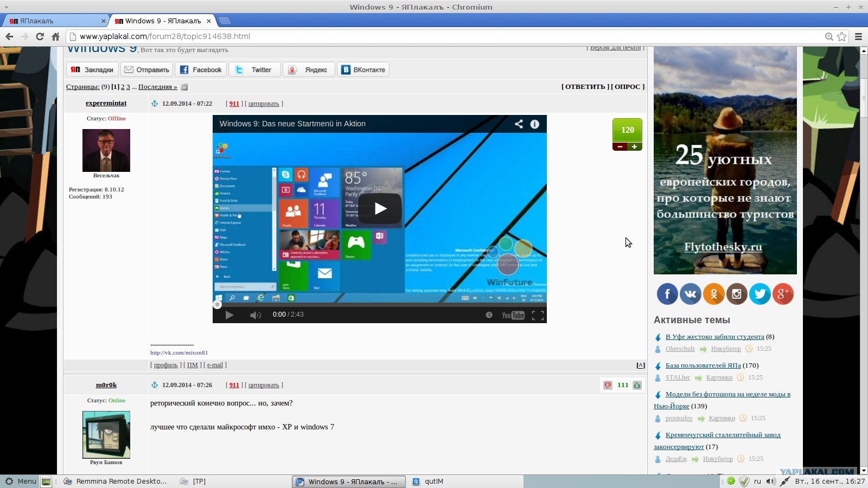Go back with the browser back arrow
This screenshot has width=868, height=488.
point(9,36)
